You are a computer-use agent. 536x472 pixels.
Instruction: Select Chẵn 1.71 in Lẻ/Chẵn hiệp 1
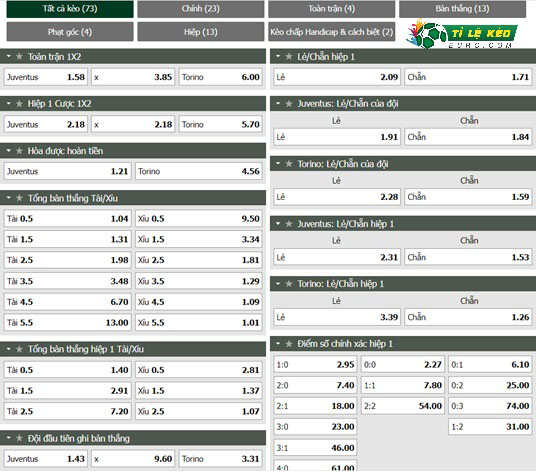tap(468, 77)
